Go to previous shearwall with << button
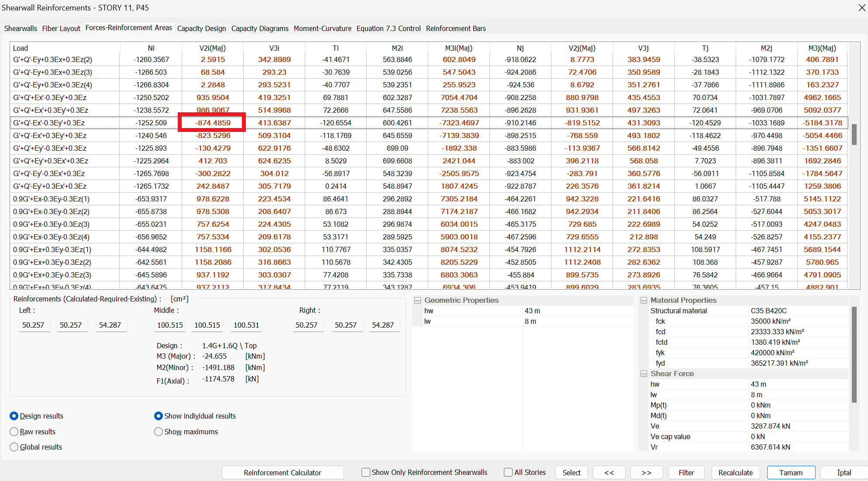Image resolution: width=868 pixels, height=481 pixels. coord(609,473)
